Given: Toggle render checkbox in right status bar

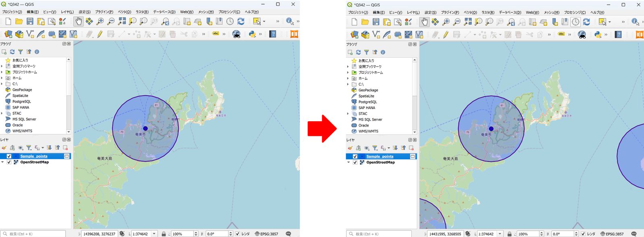Looking at the screenshot, I should [583, 234].
